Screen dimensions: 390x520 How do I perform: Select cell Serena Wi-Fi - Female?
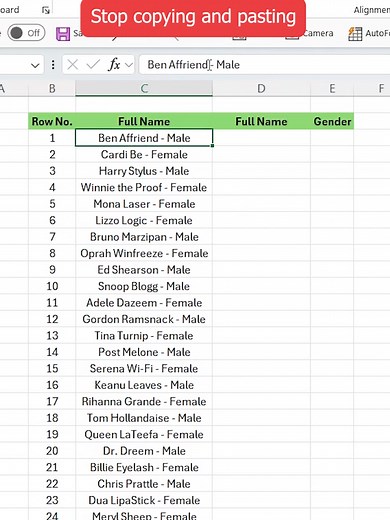pyautogui.click(x=144, y=368)
